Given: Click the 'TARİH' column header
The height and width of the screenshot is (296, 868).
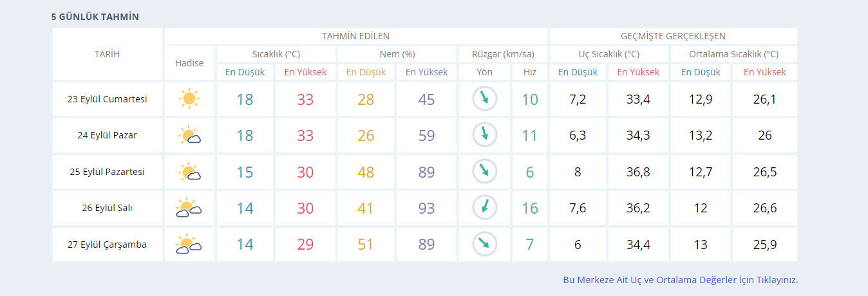Looking at the screenshot, I should click(107, 54).
